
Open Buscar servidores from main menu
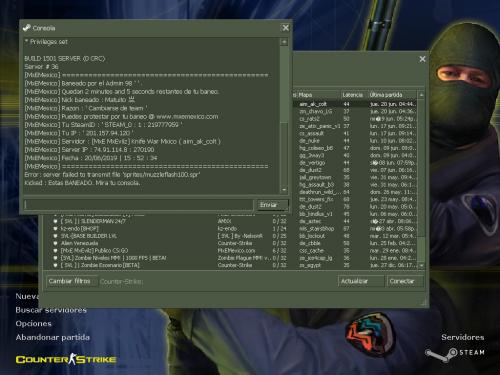click(x=51, y=310)
